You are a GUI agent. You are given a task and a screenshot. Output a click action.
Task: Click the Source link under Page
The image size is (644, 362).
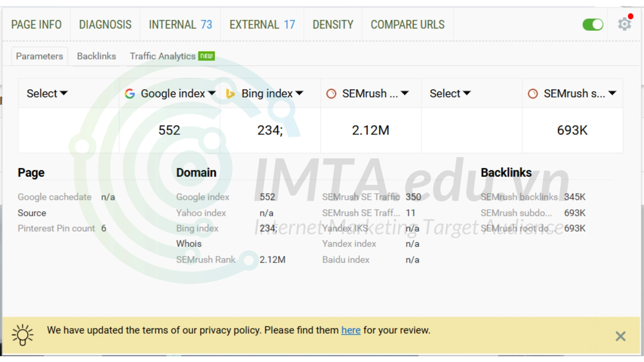coord(32,213)
